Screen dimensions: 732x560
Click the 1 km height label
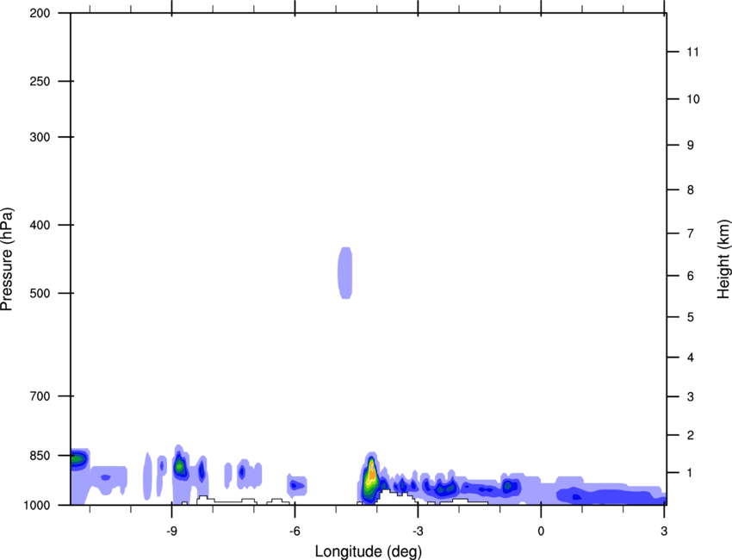tap(691, 473)
